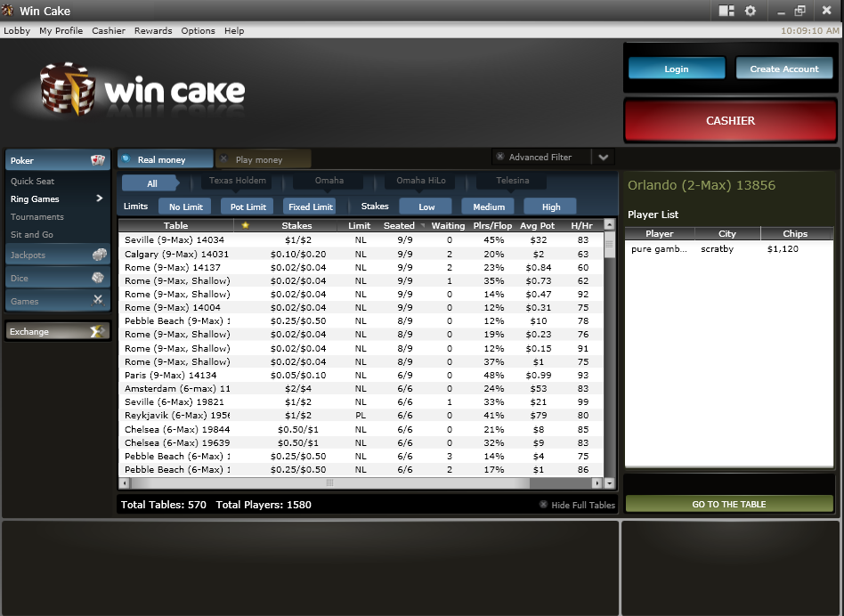
Task: Toggle the High stakes filter
Action: 550,207
